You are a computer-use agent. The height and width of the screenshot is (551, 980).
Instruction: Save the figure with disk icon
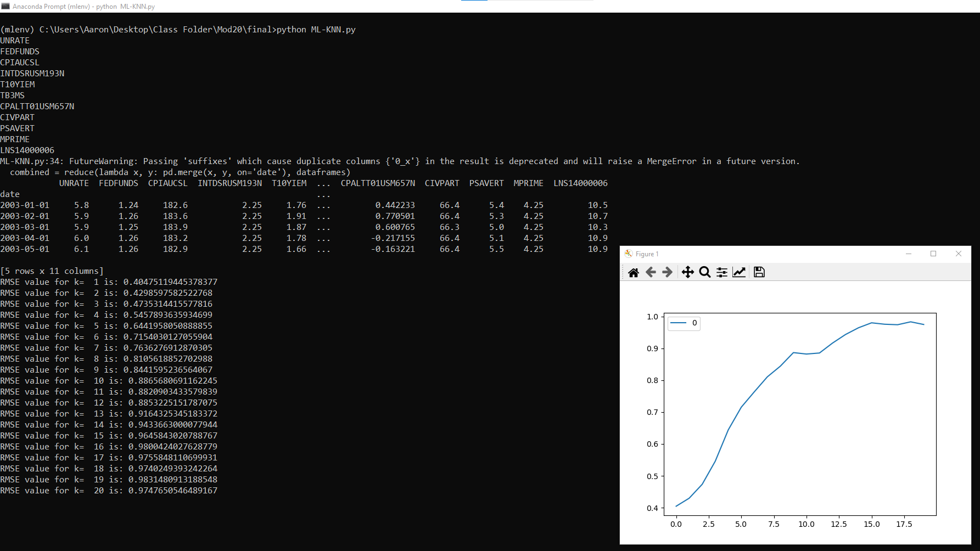pos(759,272)
